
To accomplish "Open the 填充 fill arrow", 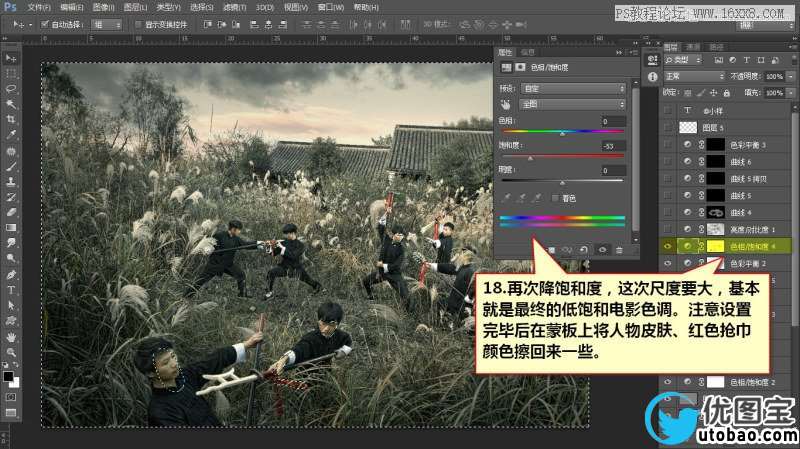I will 790,93.
